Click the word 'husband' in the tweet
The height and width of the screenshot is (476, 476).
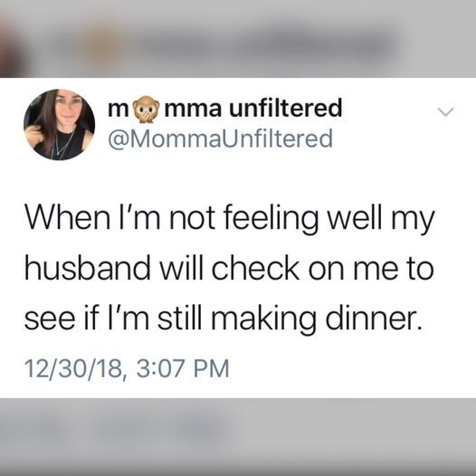click(88, 268)
